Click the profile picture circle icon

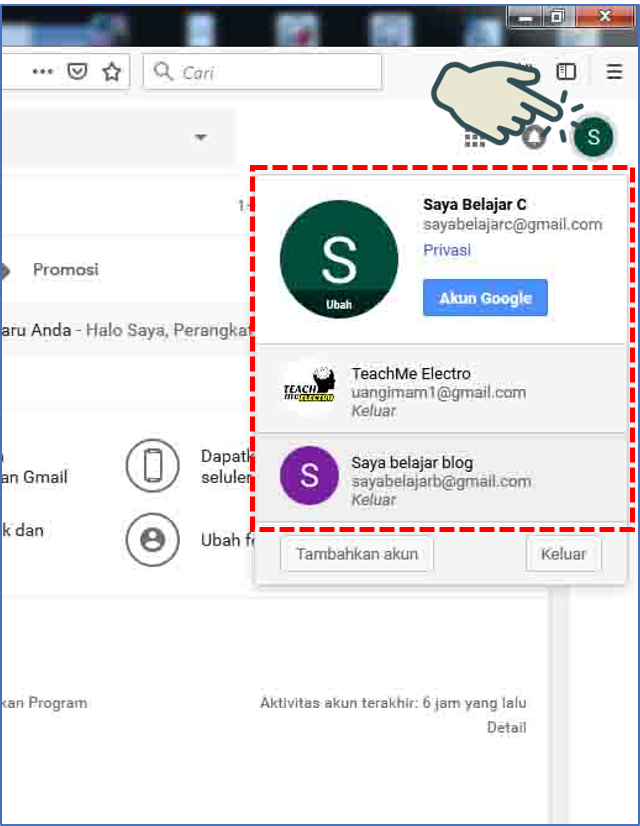point(153,539)
